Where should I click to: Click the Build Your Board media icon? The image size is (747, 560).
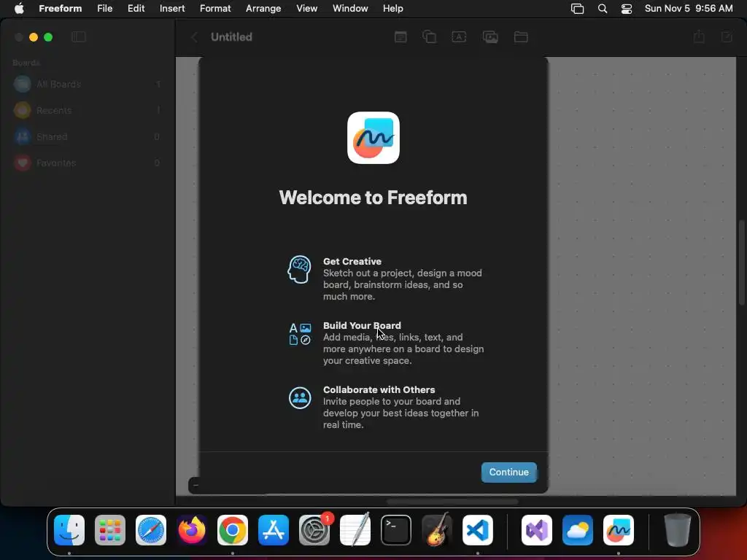(300, 334)
